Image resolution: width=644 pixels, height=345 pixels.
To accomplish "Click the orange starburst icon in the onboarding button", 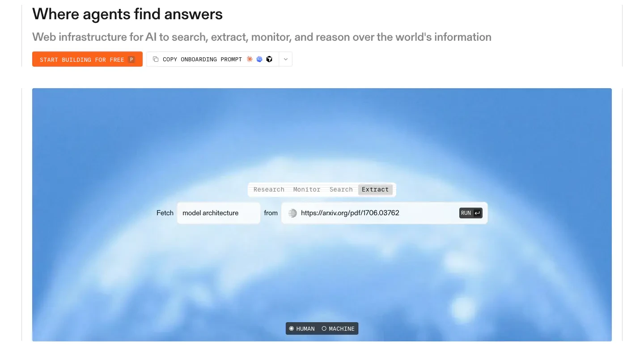I will [x=250, y=59].
